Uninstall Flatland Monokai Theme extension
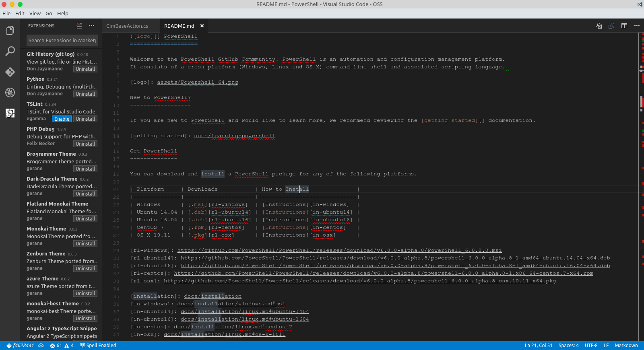This screenshot has width=644, height=350. tap(85, 219)
